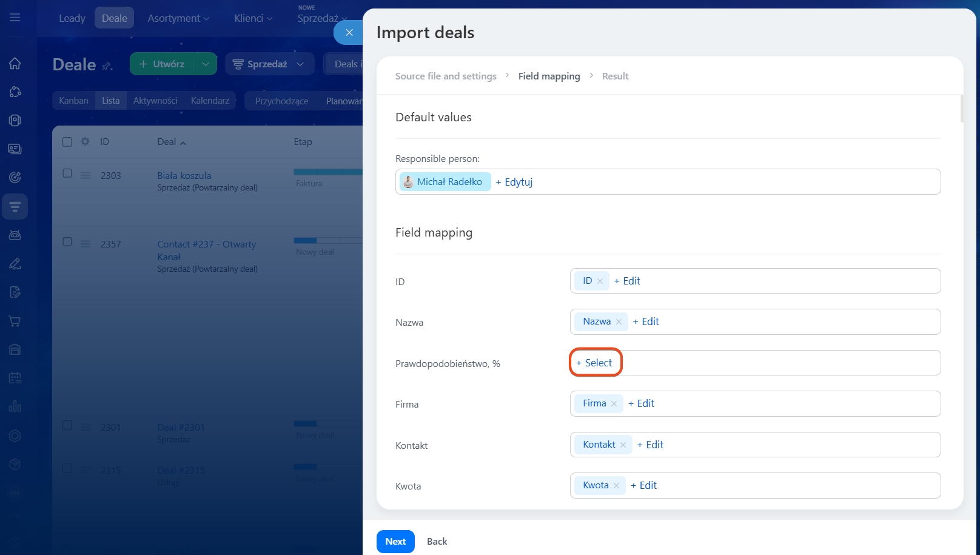Remove the Kontakt mapping tag

click(623, 445)
